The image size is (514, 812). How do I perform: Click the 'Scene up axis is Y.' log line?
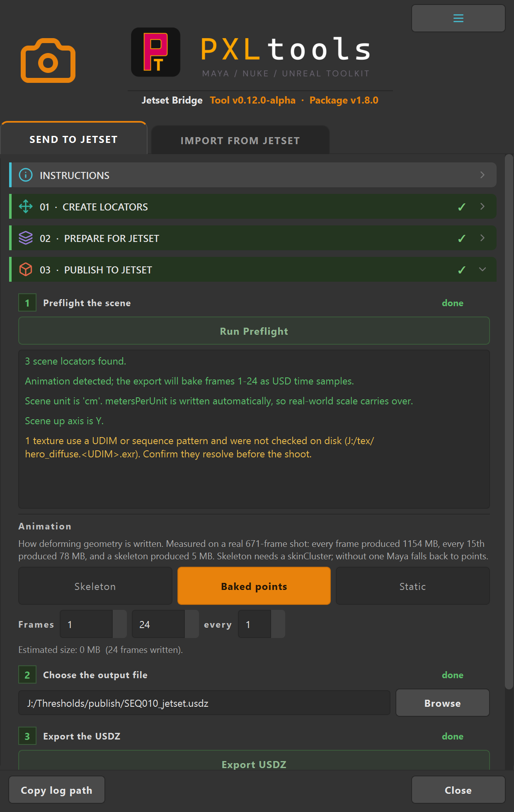point(64,420)
